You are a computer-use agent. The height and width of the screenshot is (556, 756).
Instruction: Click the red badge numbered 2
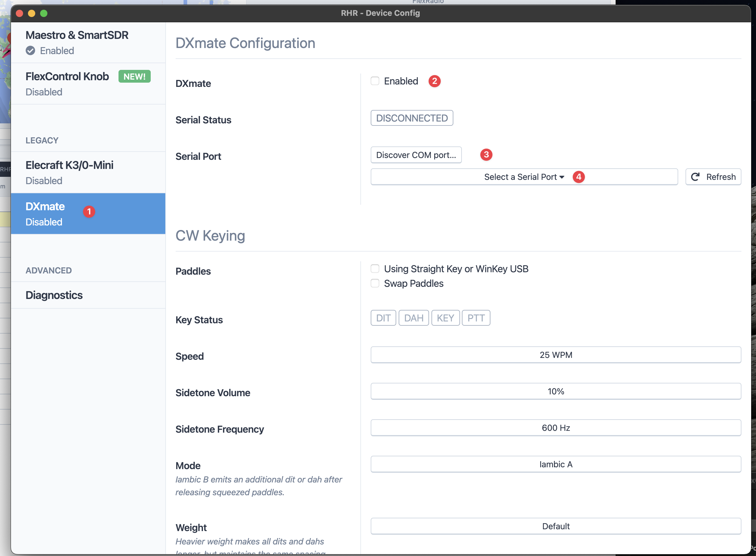(434, 81)
